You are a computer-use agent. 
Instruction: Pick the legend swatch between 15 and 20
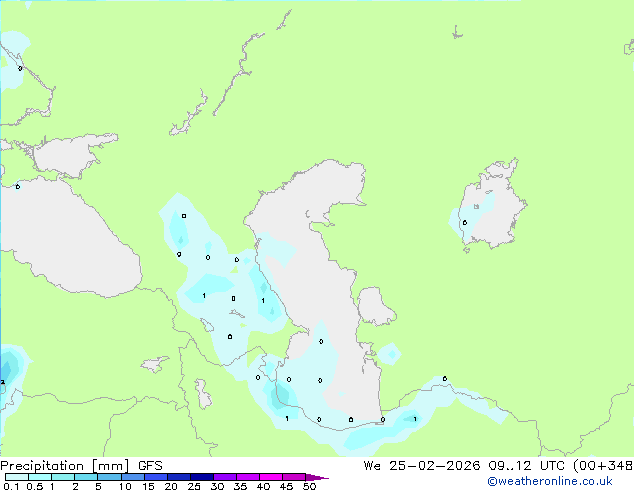tap(156, 477)
